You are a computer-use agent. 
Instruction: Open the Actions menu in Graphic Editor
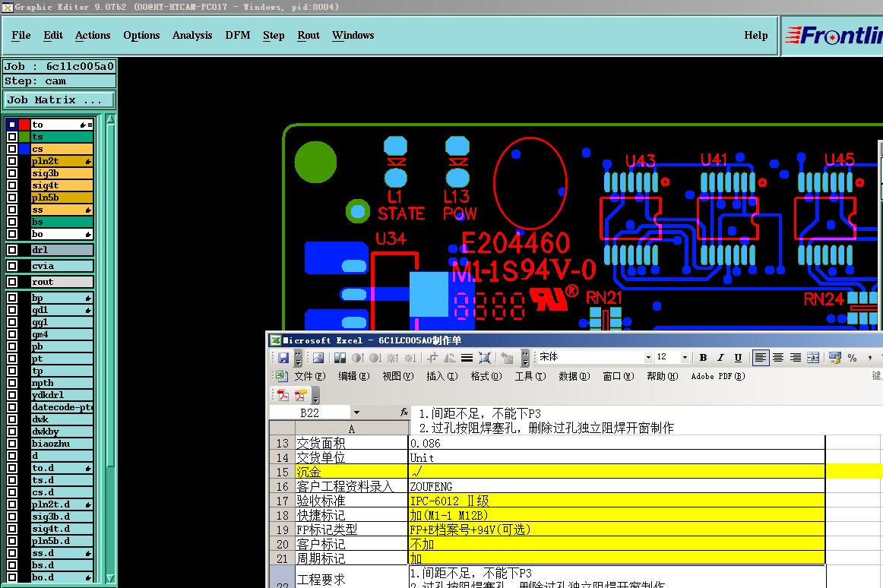click(x=93, y=35)
